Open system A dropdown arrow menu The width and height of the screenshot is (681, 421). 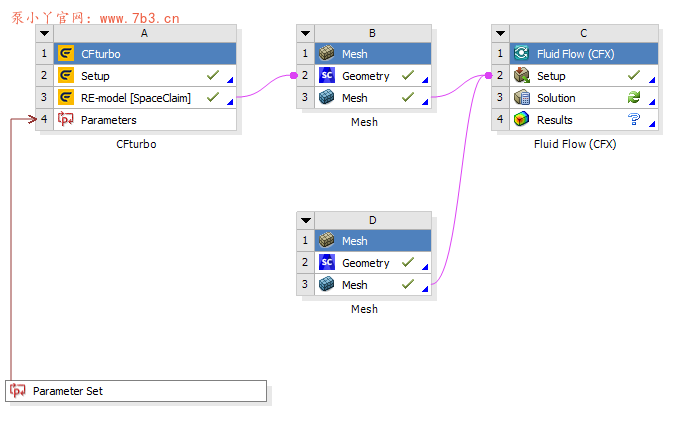click(45, 33)
